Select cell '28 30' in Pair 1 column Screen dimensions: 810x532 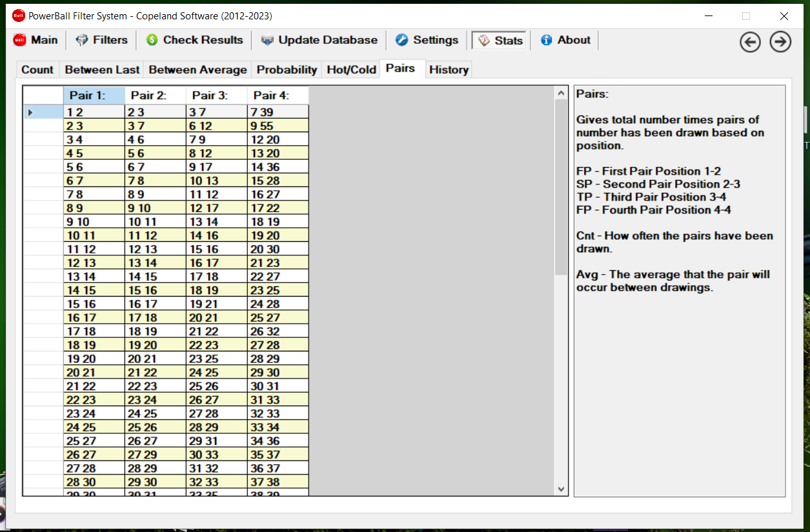(x=94, y=482)
